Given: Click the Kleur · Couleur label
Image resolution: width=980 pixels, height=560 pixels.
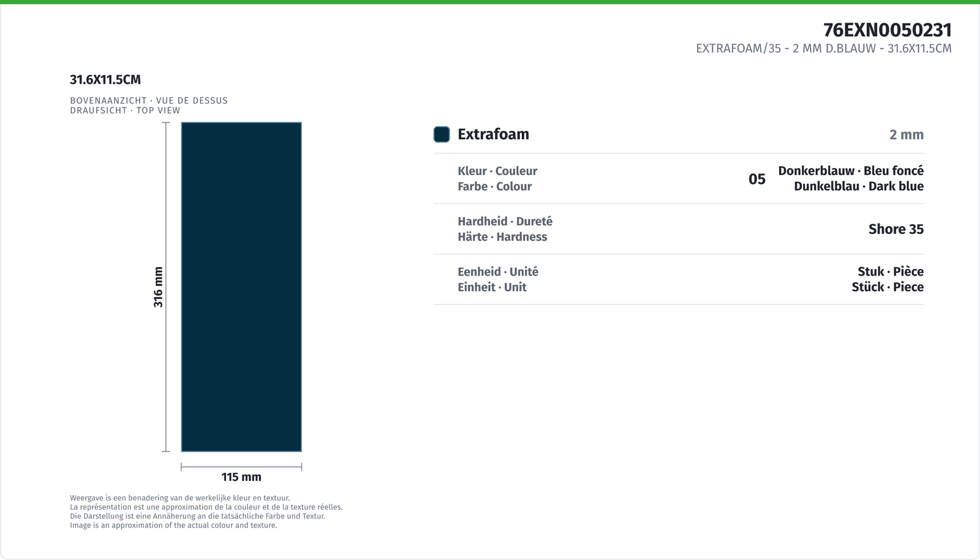Looking at the screenshot, I should pos(497,171).
